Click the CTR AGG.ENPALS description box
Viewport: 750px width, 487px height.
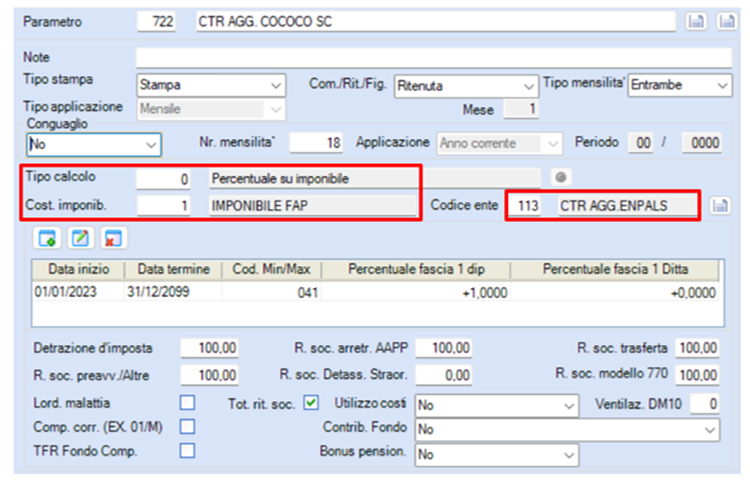click(x=627, y=206)
